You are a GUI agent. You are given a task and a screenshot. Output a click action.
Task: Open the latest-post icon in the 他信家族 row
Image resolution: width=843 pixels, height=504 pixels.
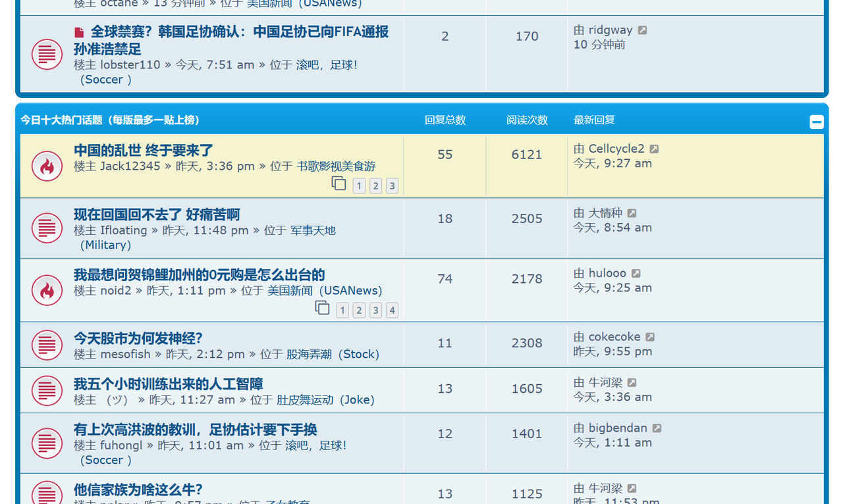632,489
